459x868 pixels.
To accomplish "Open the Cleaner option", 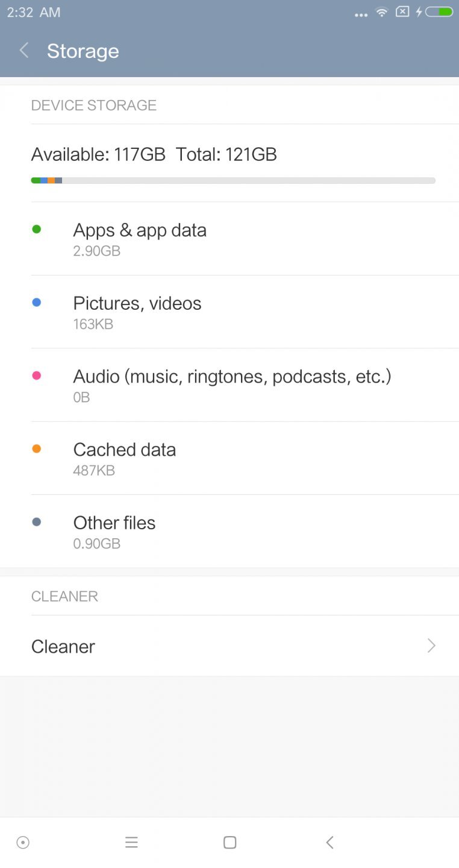I will [63, 646].
